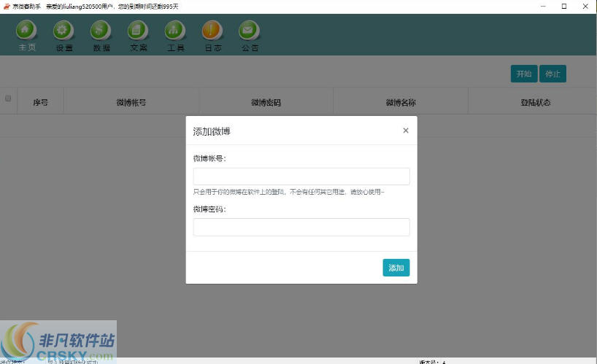Maximize the application window
This screenshot has height=364, width=597.
point(564,7)
